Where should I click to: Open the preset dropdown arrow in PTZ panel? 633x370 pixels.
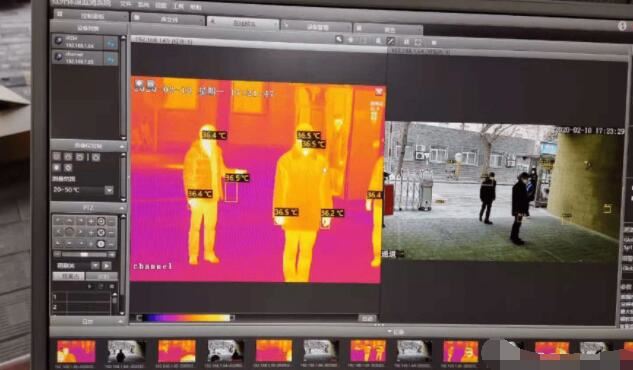point(95,265)
